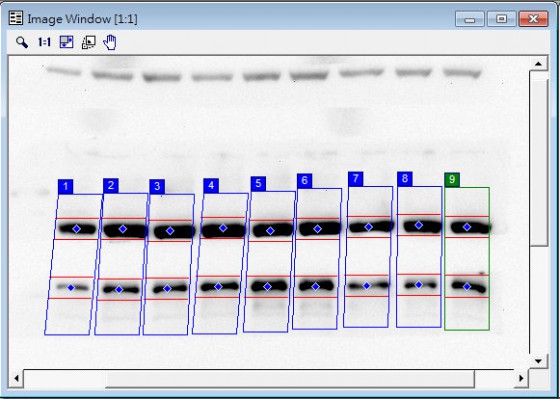
Task: Click the upper band diamond in lane 2
Action: coord(123,229)
